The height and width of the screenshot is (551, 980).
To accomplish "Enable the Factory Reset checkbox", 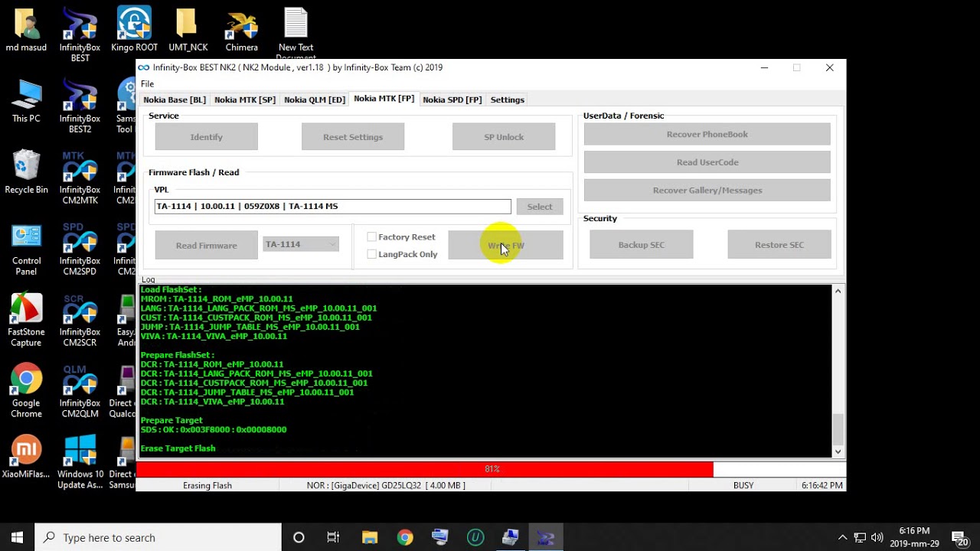I will 372,237.
